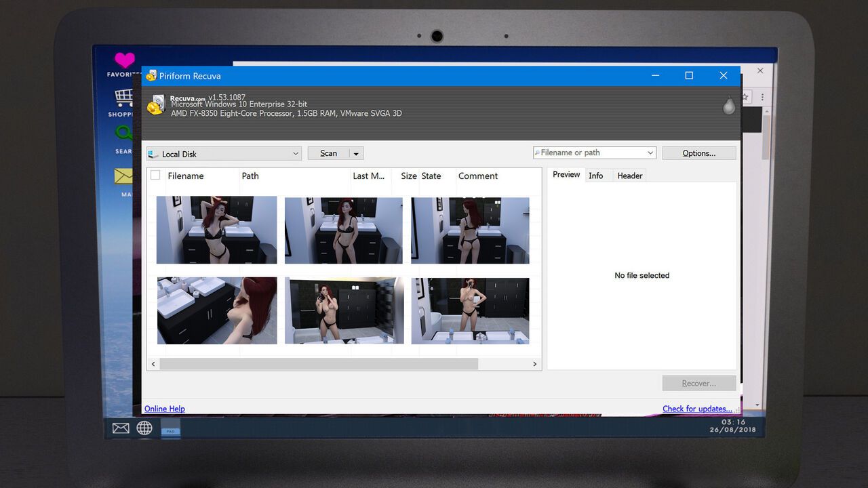868x488 pixels.
Task: Click the Recuva icon in the title bar
Action: tap(151, 76)
